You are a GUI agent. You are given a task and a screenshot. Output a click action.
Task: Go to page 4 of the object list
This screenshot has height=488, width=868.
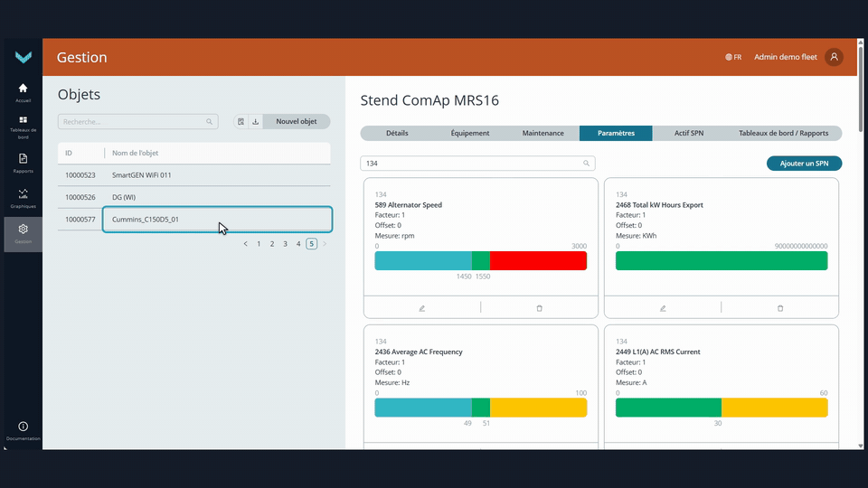pyautogui.click(x=298, y=244)
